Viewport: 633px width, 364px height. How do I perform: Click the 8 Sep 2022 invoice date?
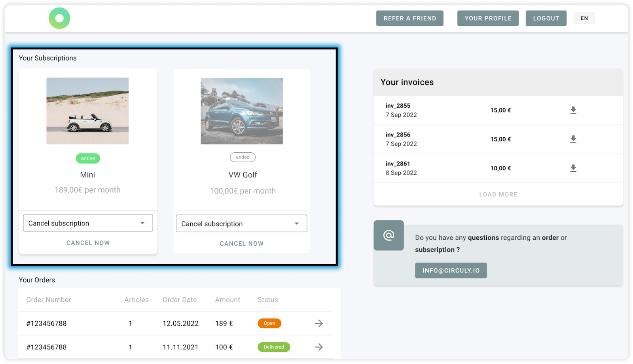[401, 173]
